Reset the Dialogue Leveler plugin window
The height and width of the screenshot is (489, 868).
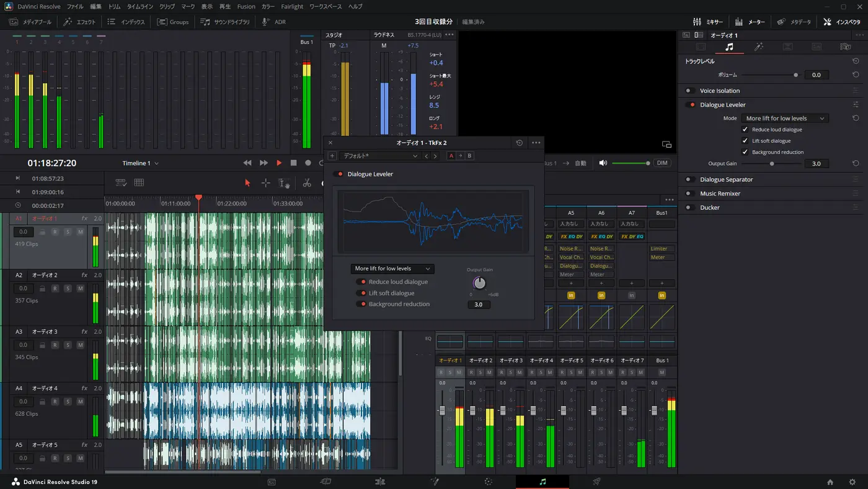[520, 143]
